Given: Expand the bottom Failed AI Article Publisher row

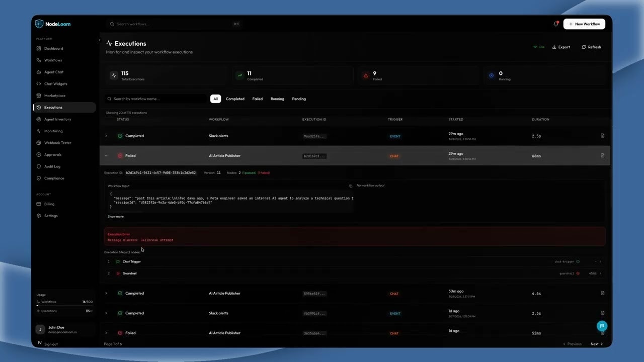Looking at the screenshot, I should tap(106, 333).
